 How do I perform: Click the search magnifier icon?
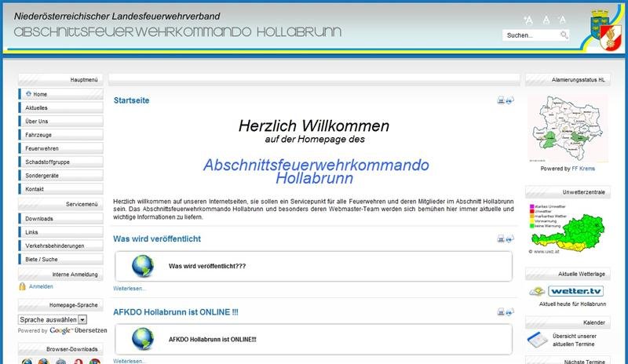tap(564, 35)
